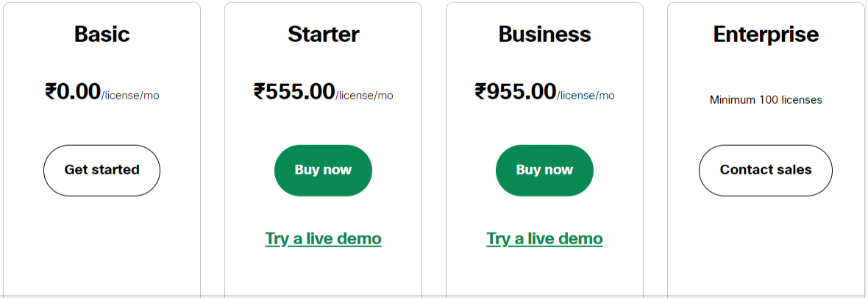This screenshot has height=298, width=868.
Task: Click /license/mo label in Basic card
Action: click(130, 95)
